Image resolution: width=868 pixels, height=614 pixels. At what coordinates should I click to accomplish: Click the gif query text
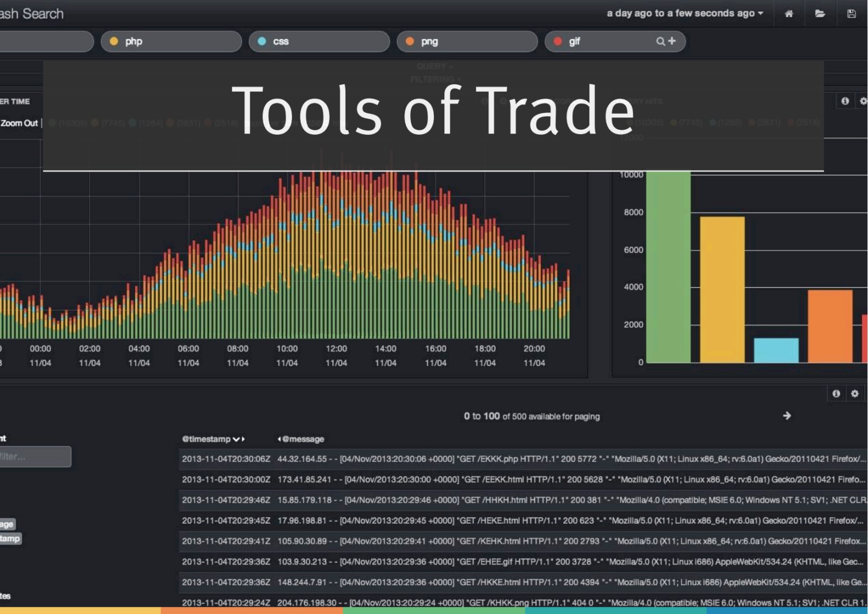point(575,41)
